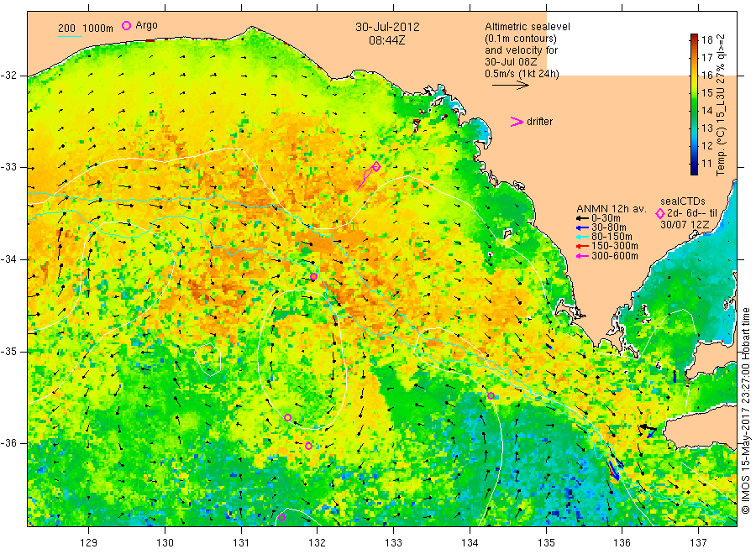Image resolution: width=756 pixels, height=554 pixels.
Task: Select the cyan 80-150m arrow in legend
Action: tap(582, 237)
